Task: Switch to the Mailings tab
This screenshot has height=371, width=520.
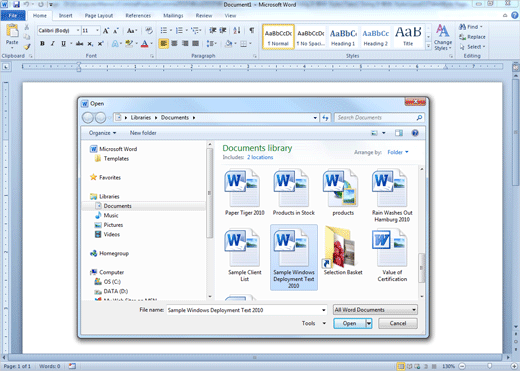Action: tap(173, 15)
